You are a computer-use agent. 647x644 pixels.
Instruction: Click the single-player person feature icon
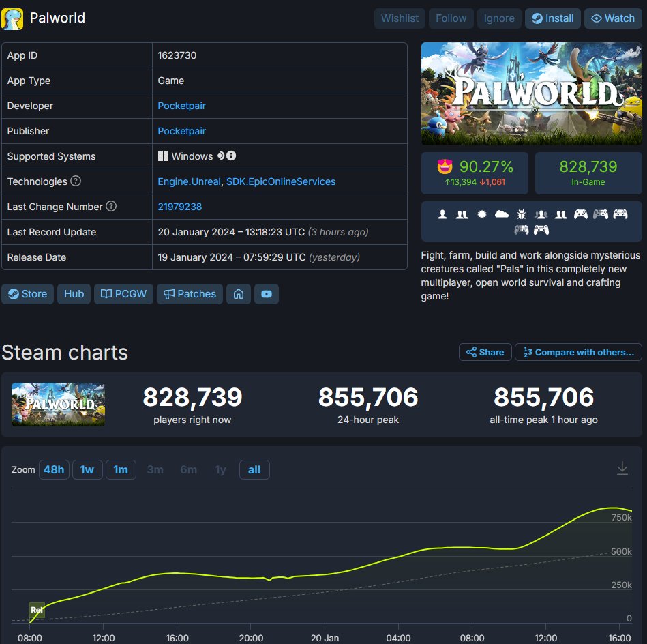pyautogui.click(x=442, y=214)
